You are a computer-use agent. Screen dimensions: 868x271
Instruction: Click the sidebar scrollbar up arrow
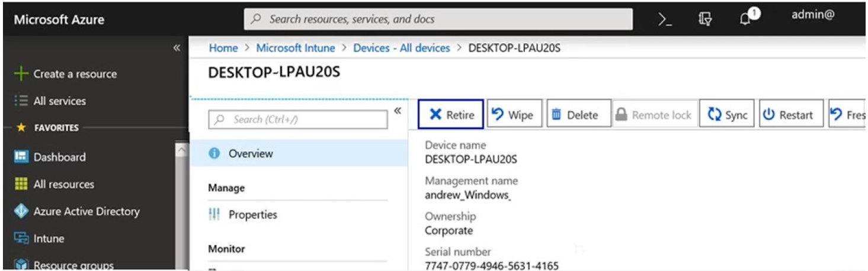(181, 151)
